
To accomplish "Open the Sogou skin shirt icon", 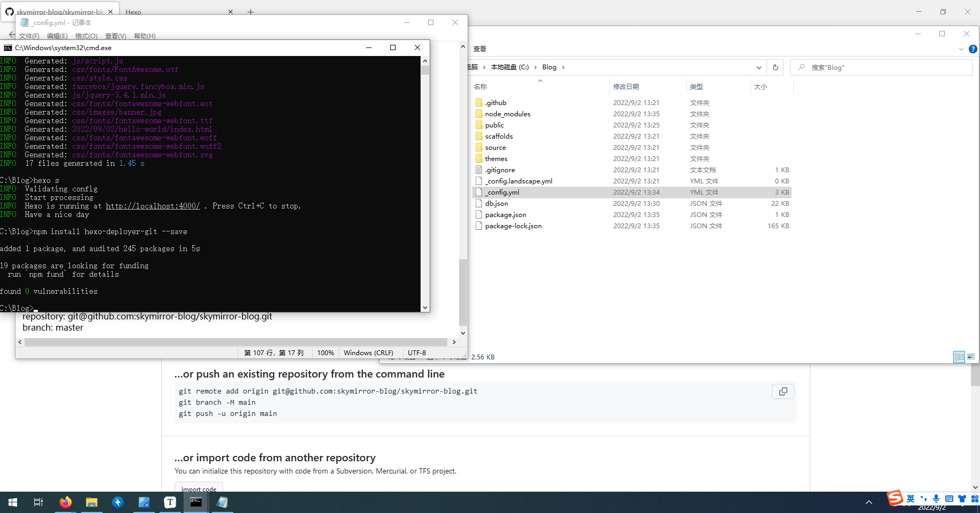I will pyautogui.click(x=962, y=499).
